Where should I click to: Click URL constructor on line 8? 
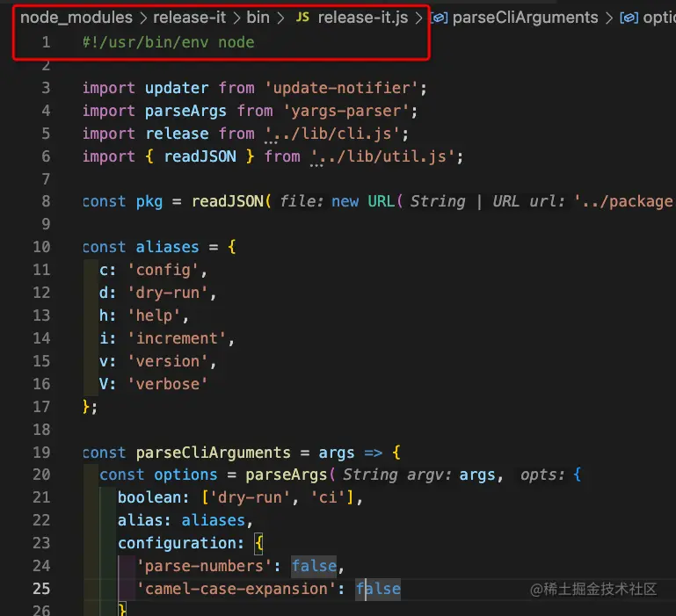point(382,201)
